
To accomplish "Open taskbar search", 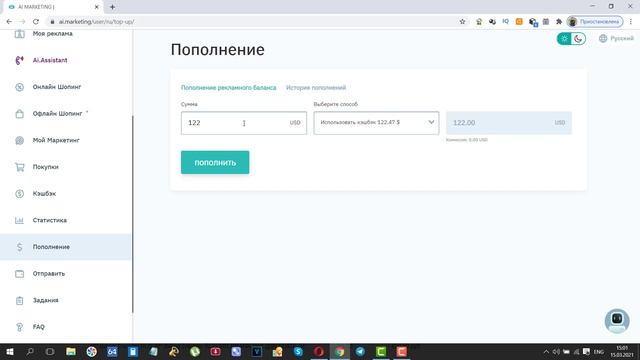I will point(30,351).
